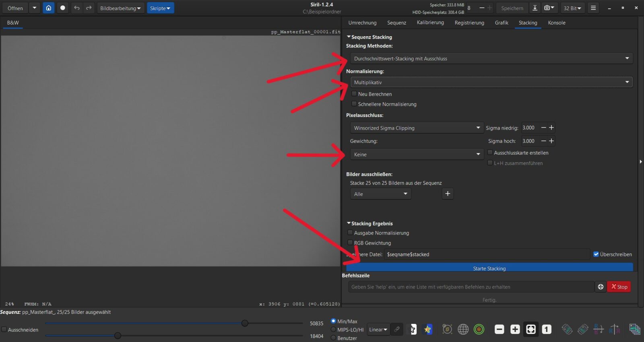Click the save-as download icon

[535, 8]
